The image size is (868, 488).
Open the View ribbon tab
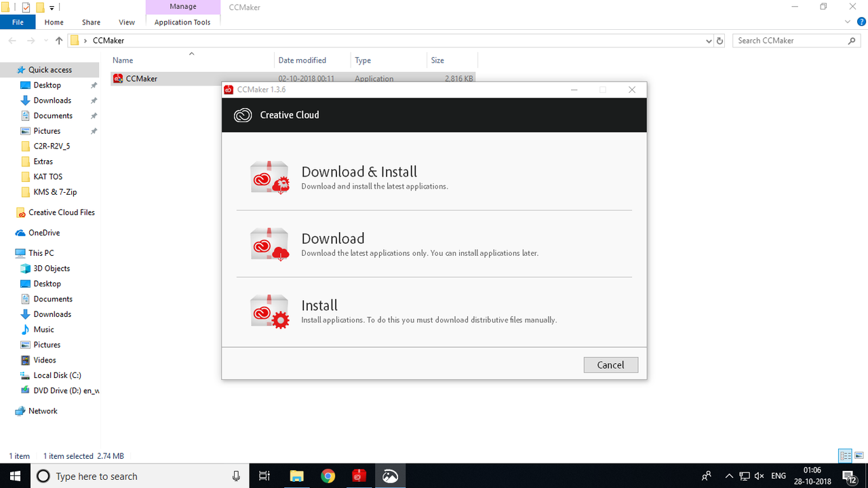[x=127, y=22]
